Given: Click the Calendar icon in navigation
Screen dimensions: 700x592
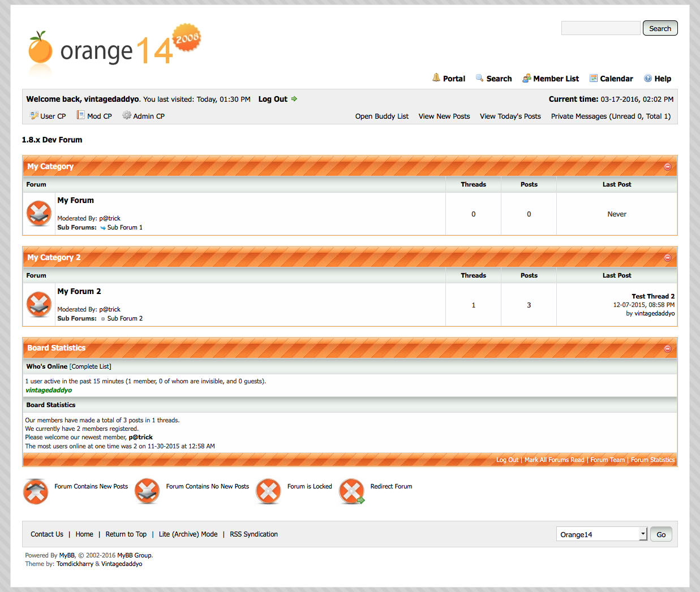Looking at the screenshot, I should [594, 79].
